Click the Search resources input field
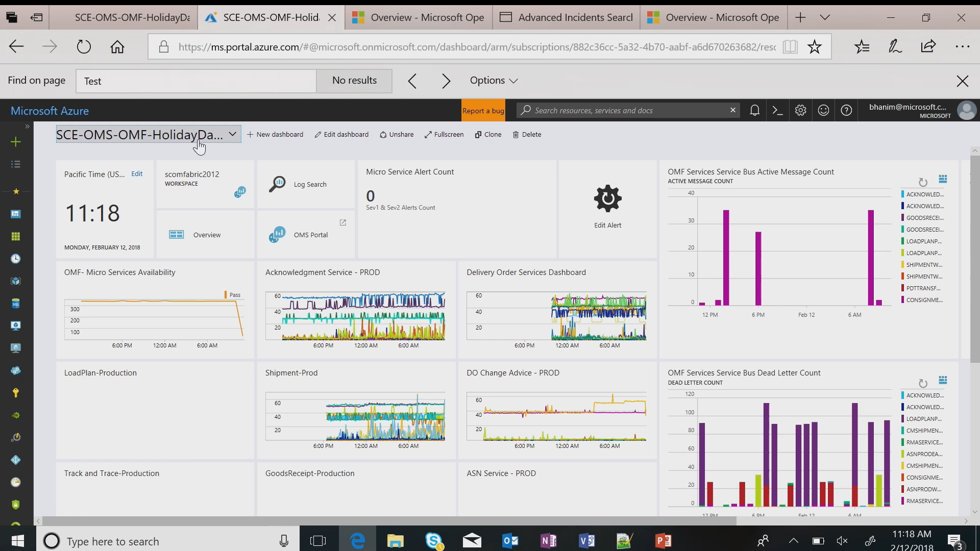 625,111
